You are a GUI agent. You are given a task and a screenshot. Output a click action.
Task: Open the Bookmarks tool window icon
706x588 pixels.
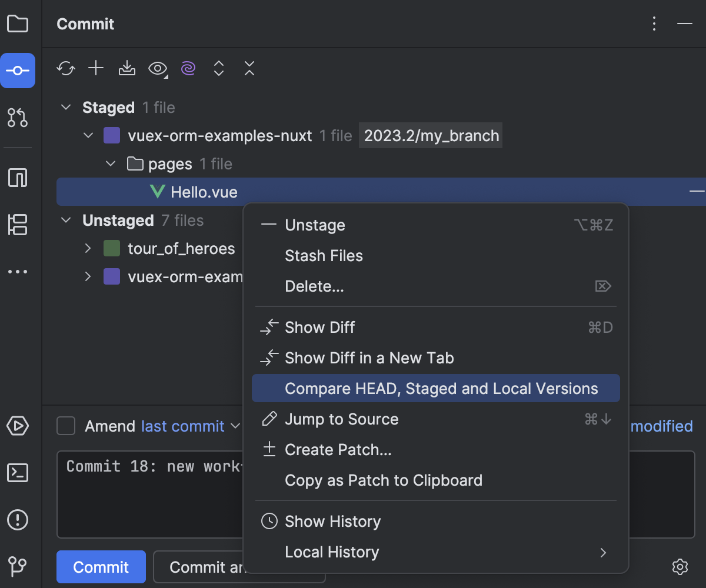[18, 177]
